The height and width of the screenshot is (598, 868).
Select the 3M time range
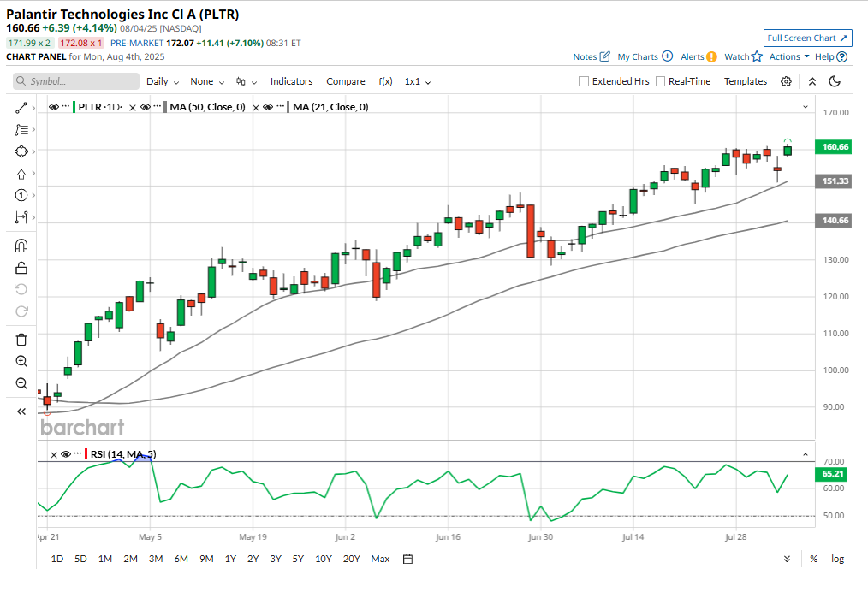(x=156, y=560)
